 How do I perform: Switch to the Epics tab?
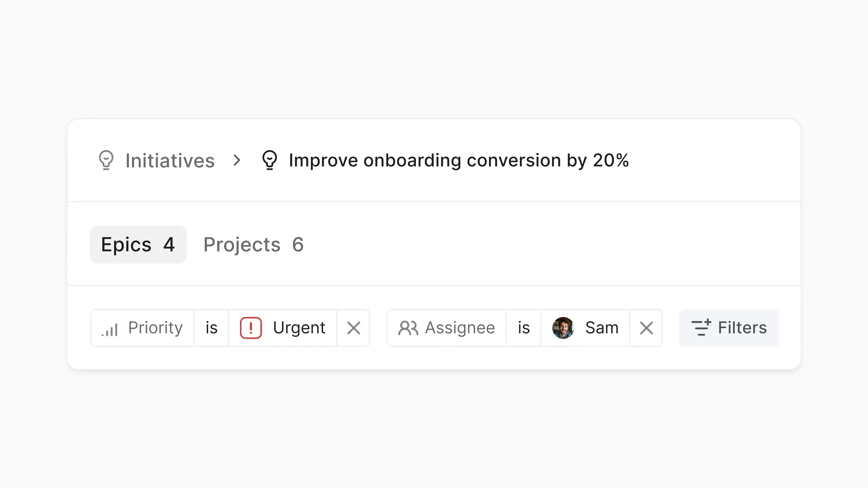138,244
